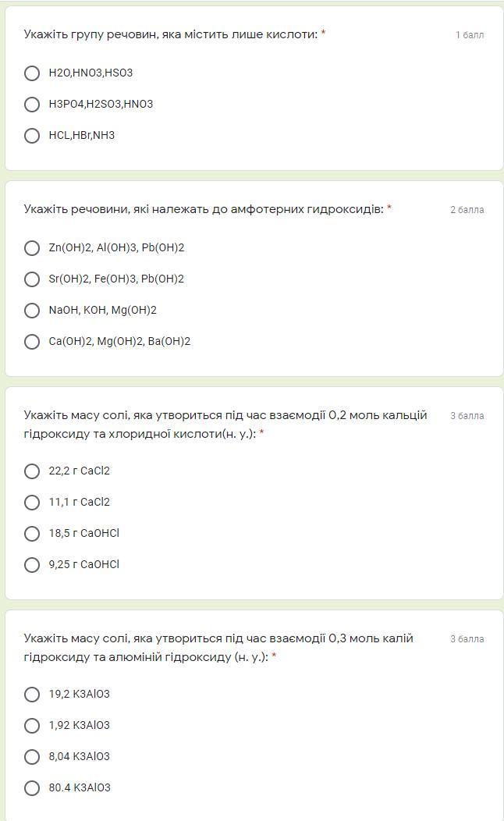Click the calcium hydroxide salt mass question
Screen dimensions: 504x821
coord(225,425)
